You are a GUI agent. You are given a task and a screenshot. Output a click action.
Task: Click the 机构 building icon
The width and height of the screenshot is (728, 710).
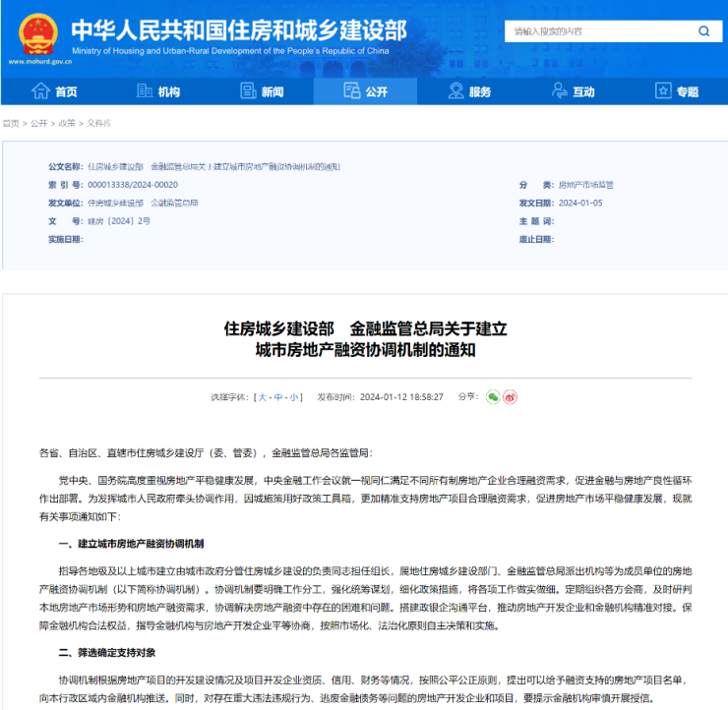[x=145, y=90]
